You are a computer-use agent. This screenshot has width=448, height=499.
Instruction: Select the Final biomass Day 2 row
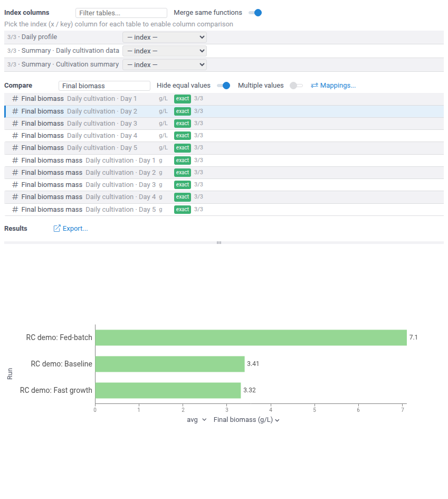pyautogui.click(x=224, y=111)
